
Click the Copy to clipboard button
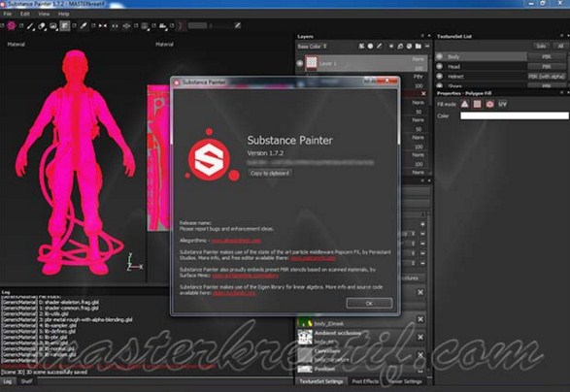(270, 174)
